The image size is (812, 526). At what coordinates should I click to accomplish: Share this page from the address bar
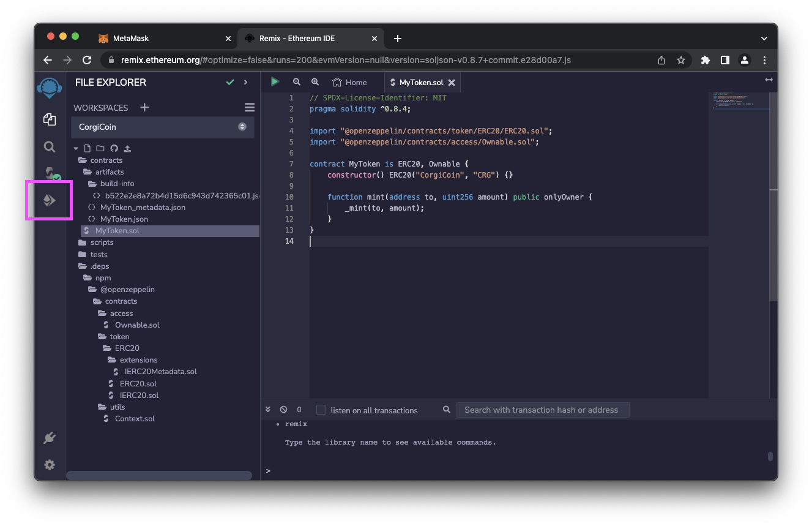[x=661, y=60]
